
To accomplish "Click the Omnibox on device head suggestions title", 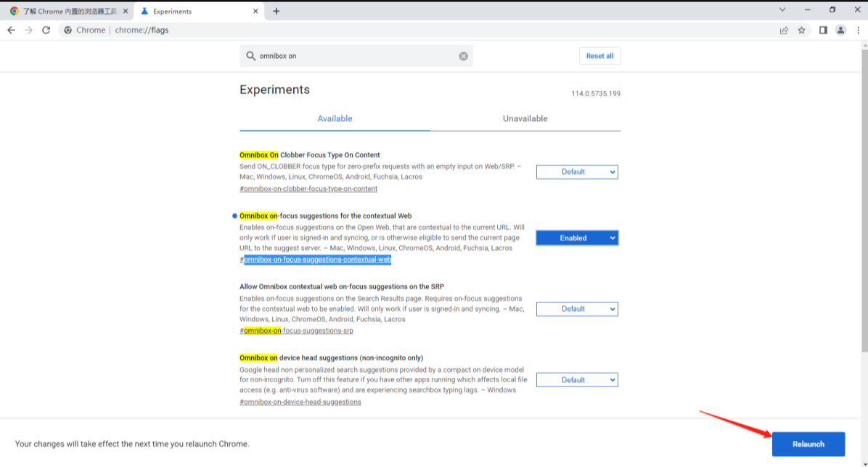I will coord(331,358).
